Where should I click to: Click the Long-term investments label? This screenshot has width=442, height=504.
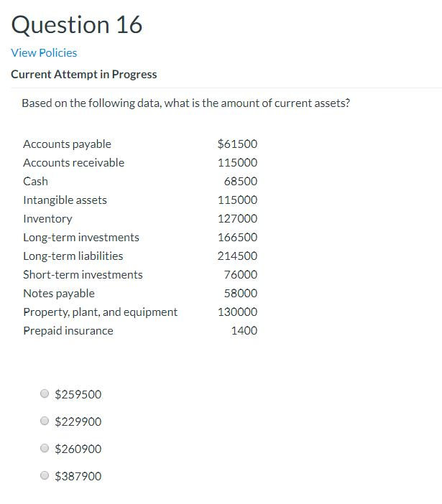(x=81, y=238)
